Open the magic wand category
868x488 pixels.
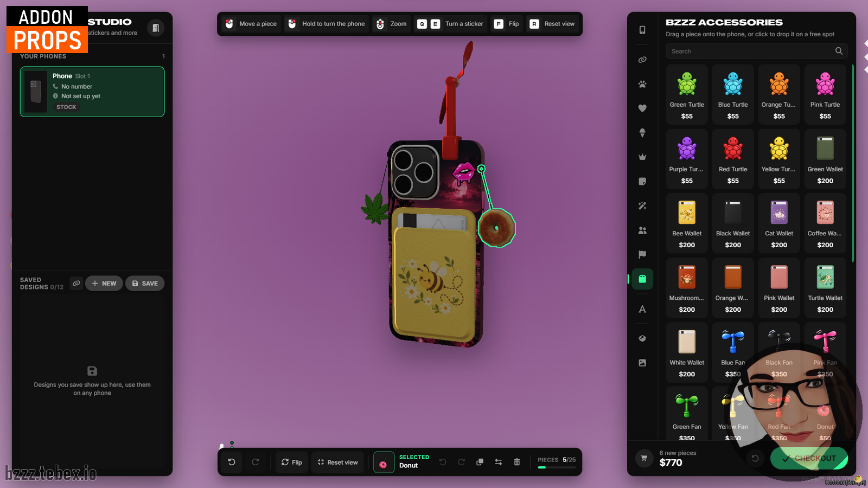(642, 206)
